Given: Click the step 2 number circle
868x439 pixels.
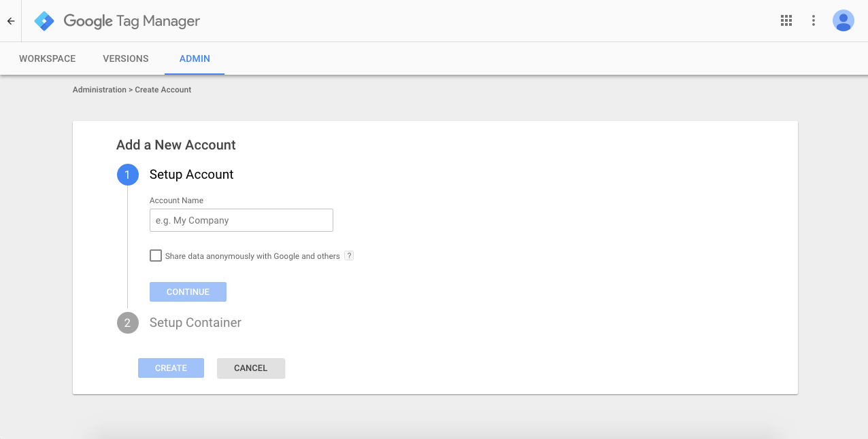Looking at the screenshot, I should [127, 323].
